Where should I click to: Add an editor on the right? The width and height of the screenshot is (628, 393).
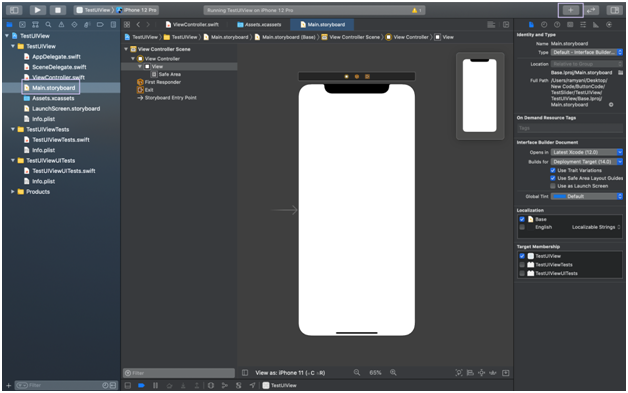506,25
